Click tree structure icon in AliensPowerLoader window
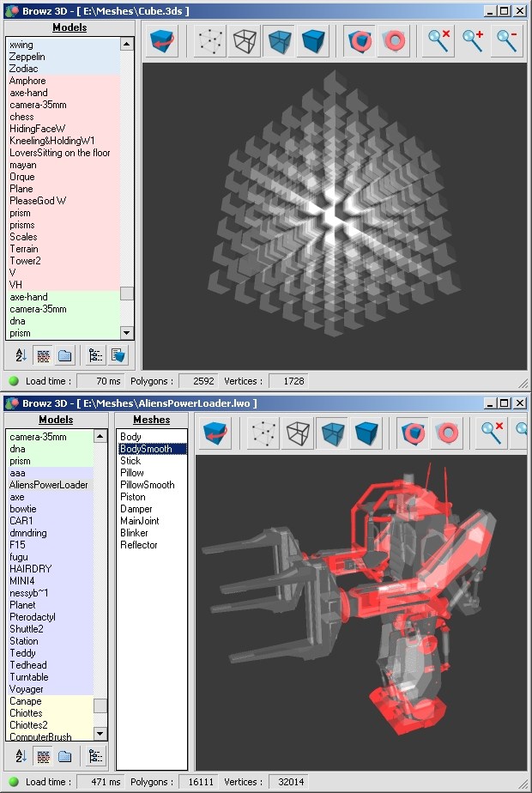 95,757
